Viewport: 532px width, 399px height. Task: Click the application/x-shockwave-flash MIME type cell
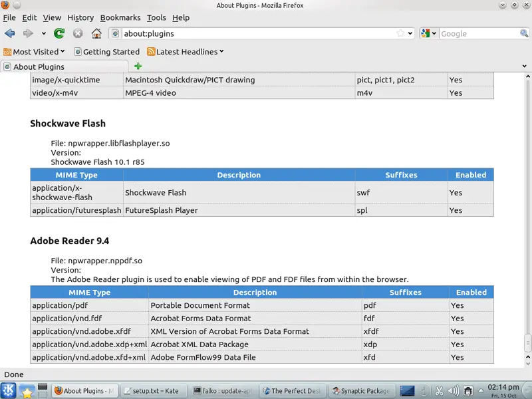(x=76, y=192)
